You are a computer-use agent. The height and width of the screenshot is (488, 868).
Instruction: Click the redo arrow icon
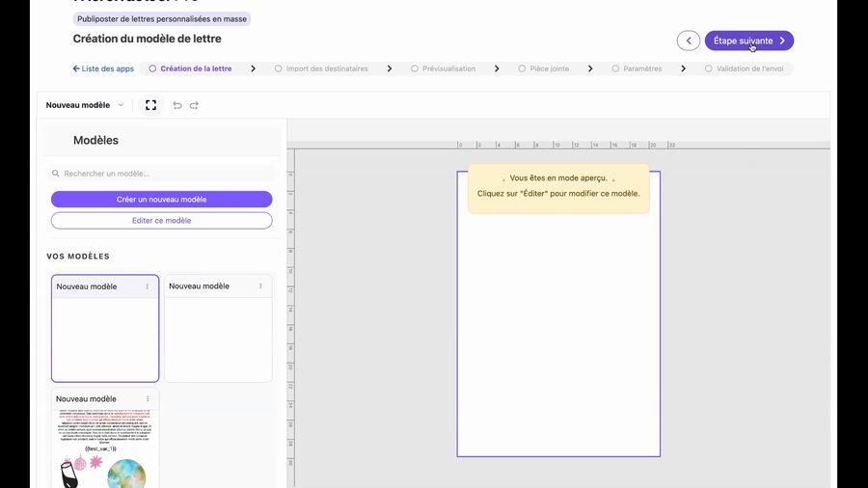click(194, 105)
